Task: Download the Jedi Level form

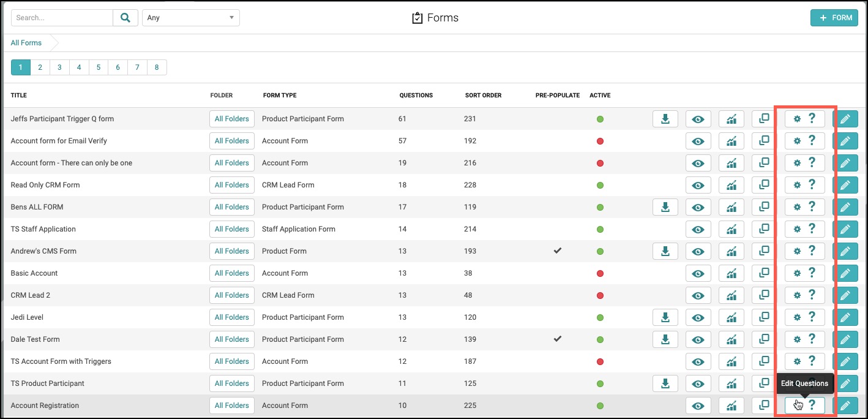Action: [665, 317]
